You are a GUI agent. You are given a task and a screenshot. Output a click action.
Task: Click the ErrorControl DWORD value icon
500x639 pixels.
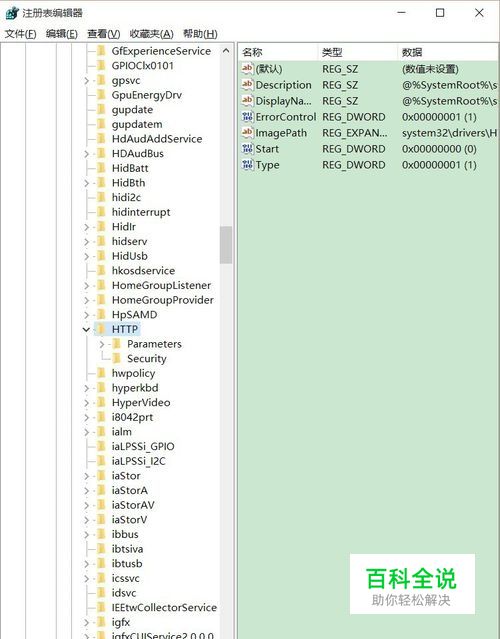[247, 117]
